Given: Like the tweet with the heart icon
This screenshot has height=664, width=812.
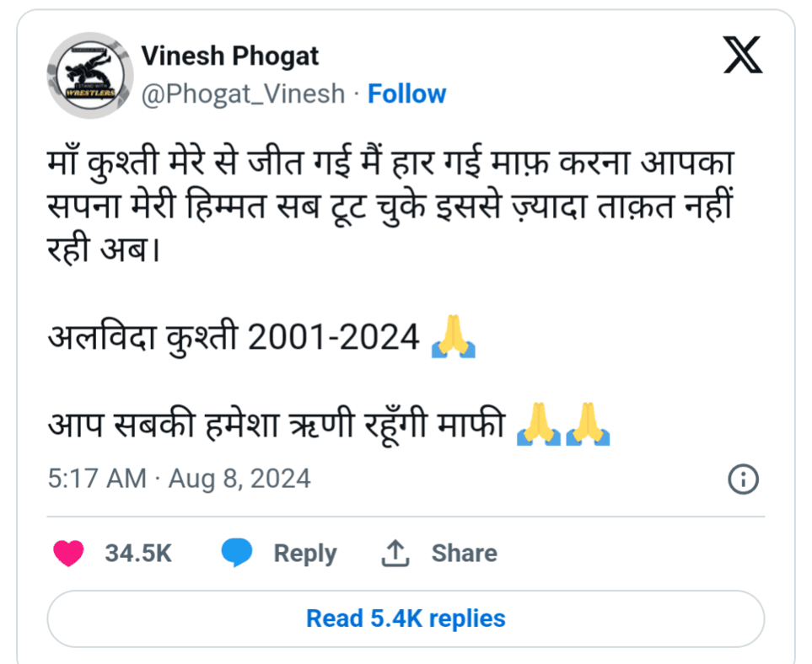Looking at the screenshot, I should click(68, 553).
